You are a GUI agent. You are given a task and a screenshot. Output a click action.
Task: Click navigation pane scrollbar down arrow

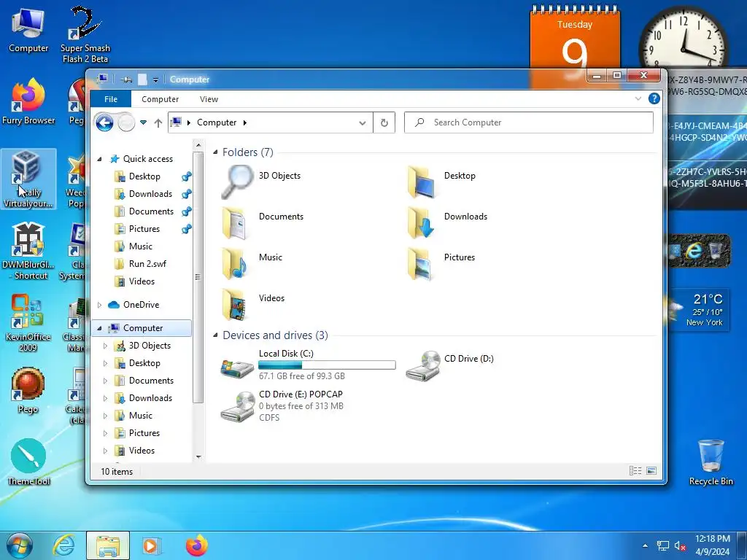click(x=198, y=457)
